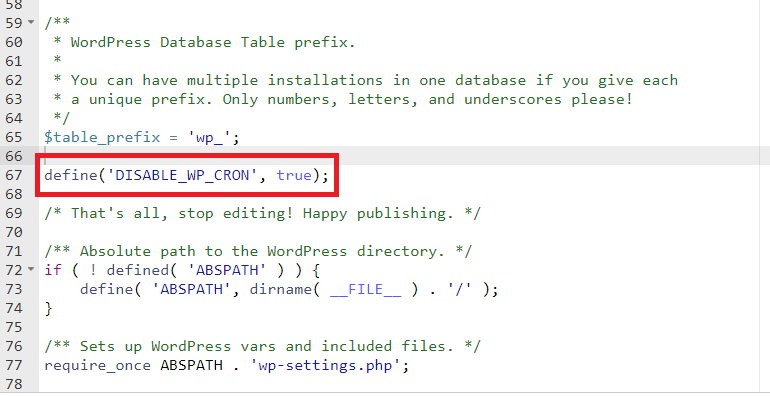
Task: Click the 'wp-settings.php' string on line 77
Action: (x=325, y=366)
